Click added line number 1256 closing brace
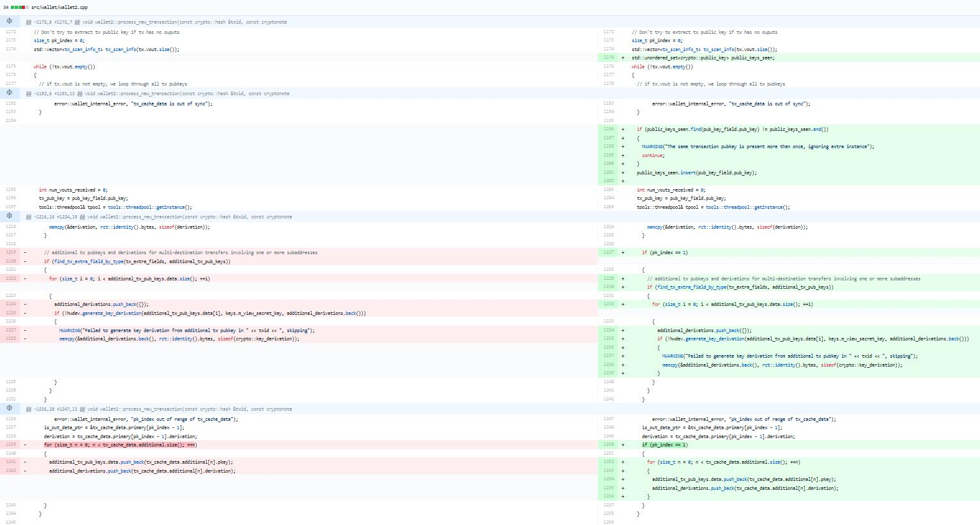 608,496
